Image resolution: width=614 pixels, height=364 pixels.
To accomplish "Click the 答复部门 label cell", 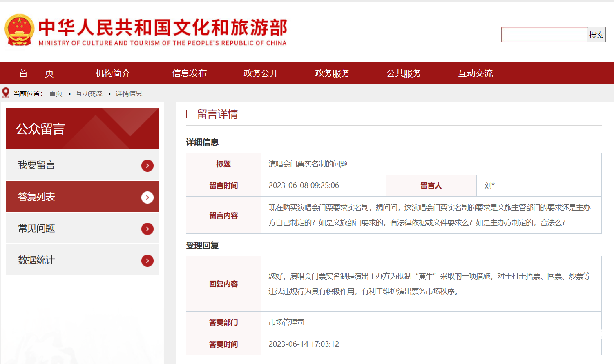I will pyautogui.click(x=223, y=322).
